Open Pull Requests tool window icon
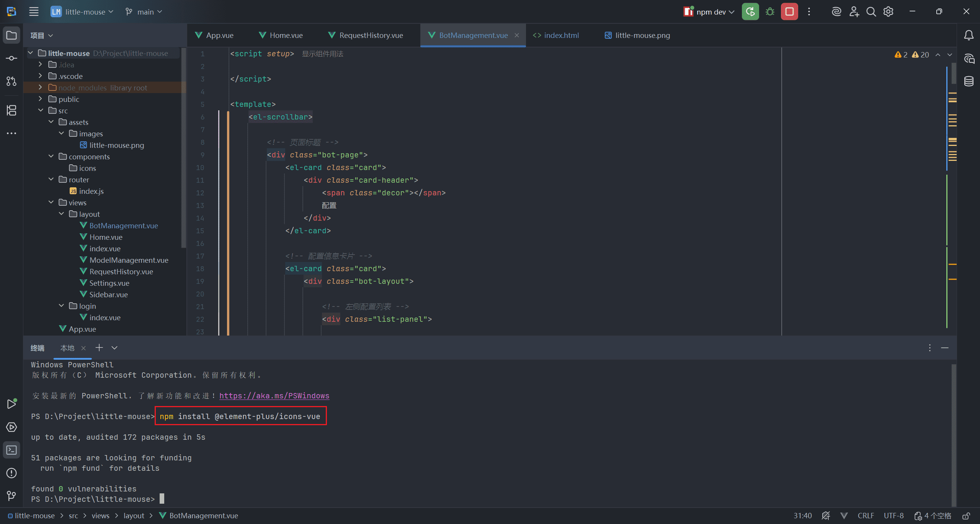This screenshot has height=524, width=980. [11, 81]
